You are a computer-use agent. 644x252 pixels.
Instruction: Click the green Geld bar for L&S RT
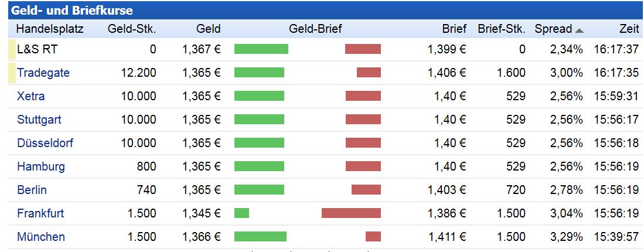coord(261,49)
